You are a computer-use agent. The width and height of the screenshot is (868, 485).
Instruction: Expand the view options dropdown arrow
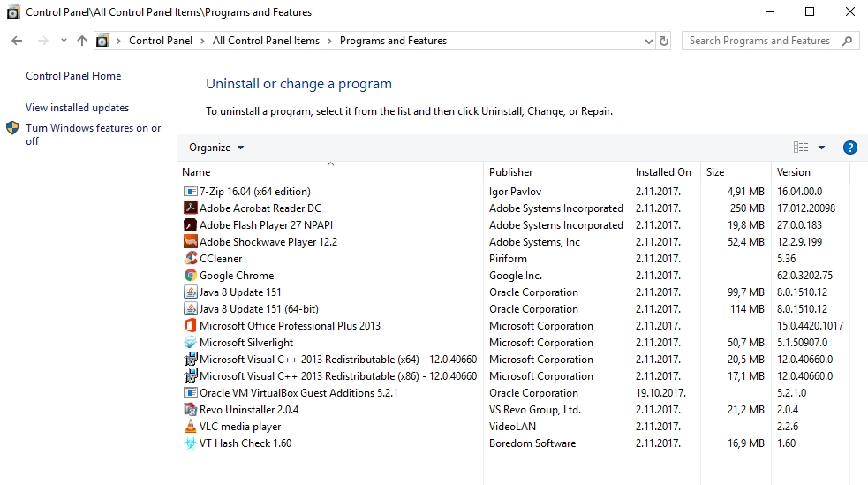[x=821, y=148]
